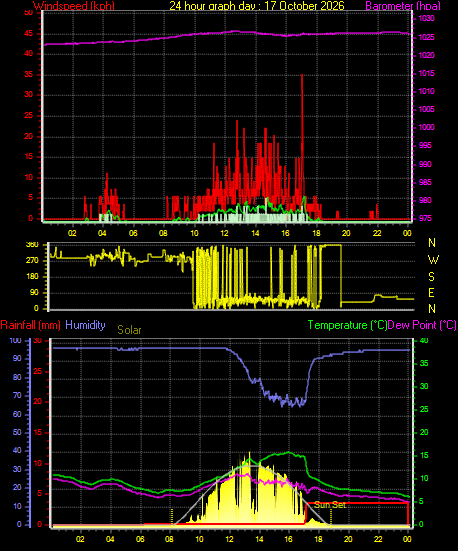Click the E compass direction label
The width and height of the screenshot is (458, 551).
[431, 293]
